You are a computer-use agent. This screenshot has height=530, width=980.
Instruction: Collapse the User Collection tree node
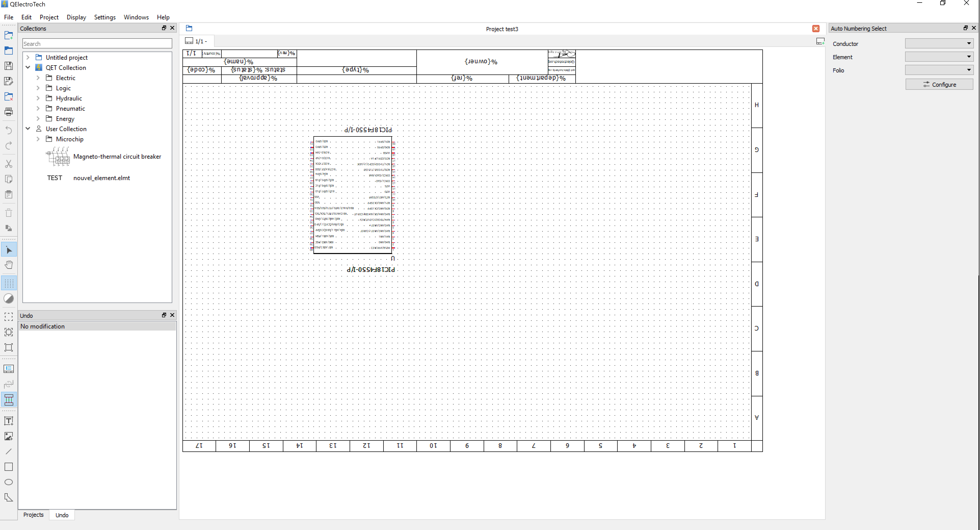[28, 129]
